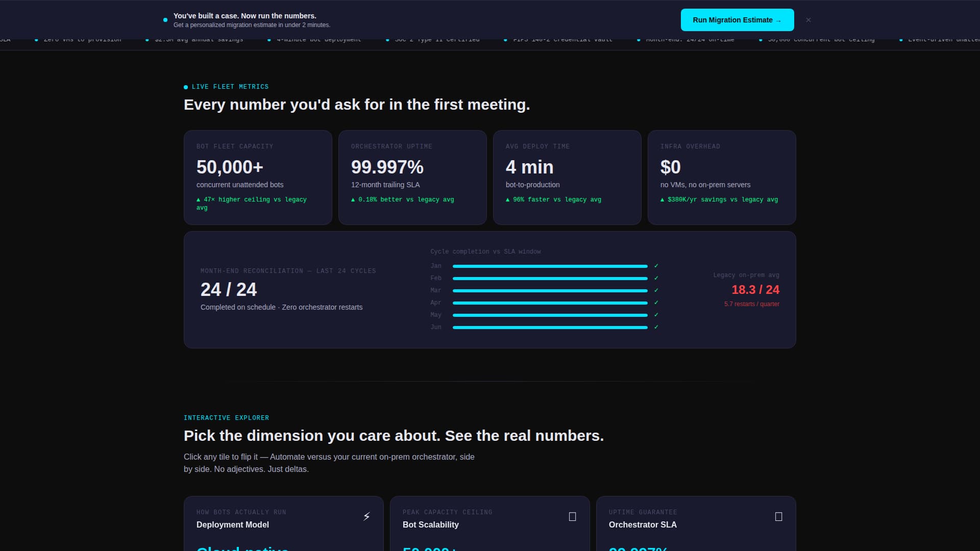Open the Orchestrator Uptime card
The width and height of the screenshot is (980, 551).
tap(412, 177)
